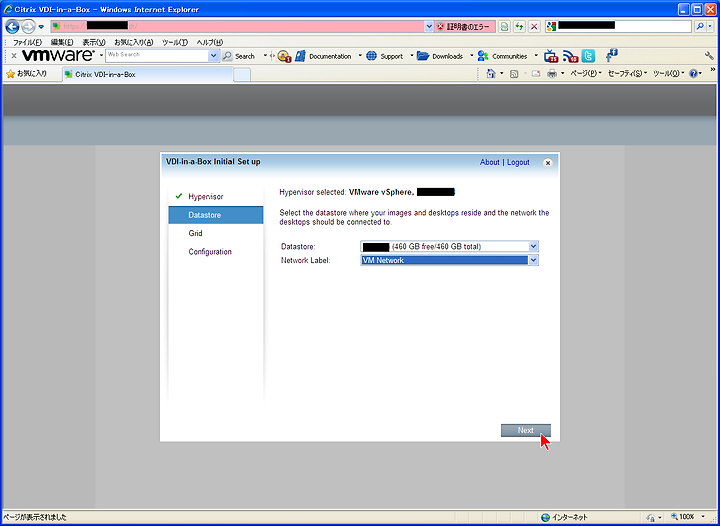Image resolution: width=720 pixels, height=526 pixels.
Task: Refresh the page with green arrows icon
Action: 519,27
